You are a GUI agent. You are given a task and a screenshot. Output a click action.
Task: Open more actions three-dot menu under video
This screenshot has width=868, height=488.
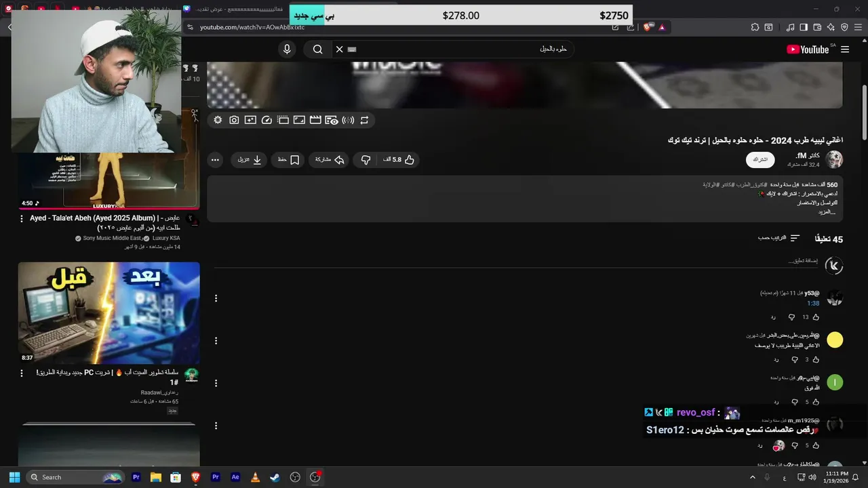click(x=215, y=160)
